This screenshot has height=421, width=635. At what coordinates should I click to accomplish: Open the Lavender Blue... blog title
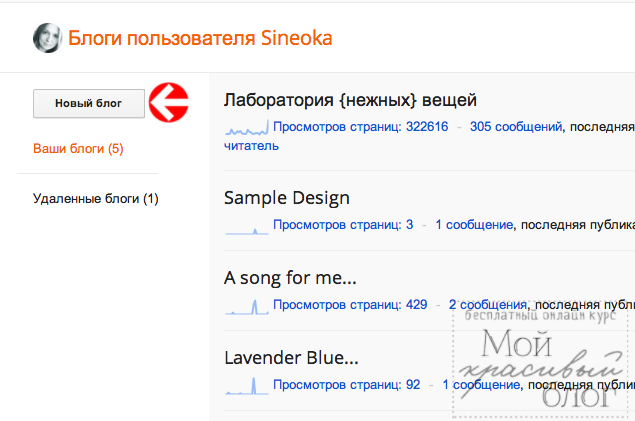(x=291, y=357)
